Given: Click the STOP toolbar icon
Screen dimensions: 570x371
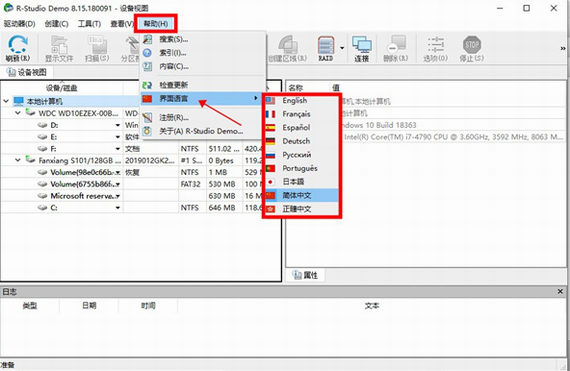Looking at the screenshot, I should pyautogui.click(x=471, y=48).
